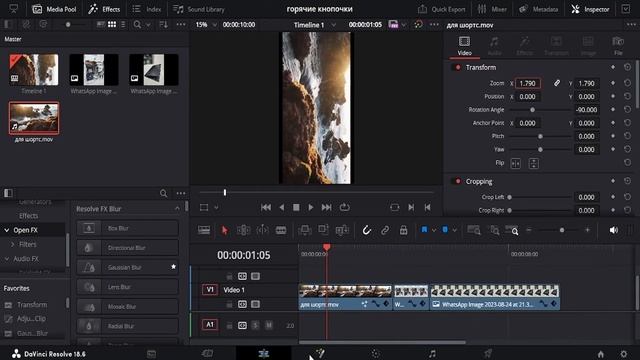Switch media pool to thumbnail view
640x360 pixels.
(x=112, y=24)
